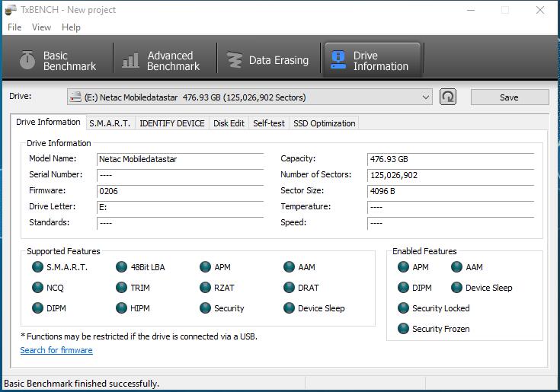Open the View menu
Viewport: 560px width, 392px height.
point(41,27)
